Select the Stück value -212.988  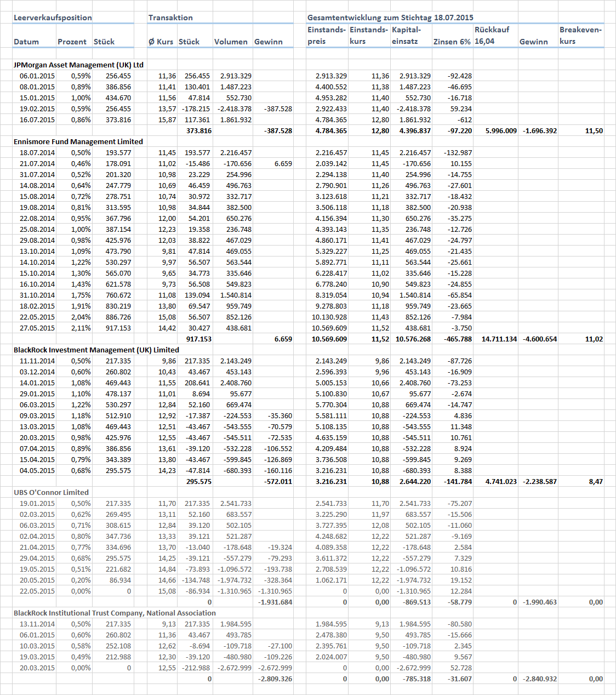coord(196,668)
